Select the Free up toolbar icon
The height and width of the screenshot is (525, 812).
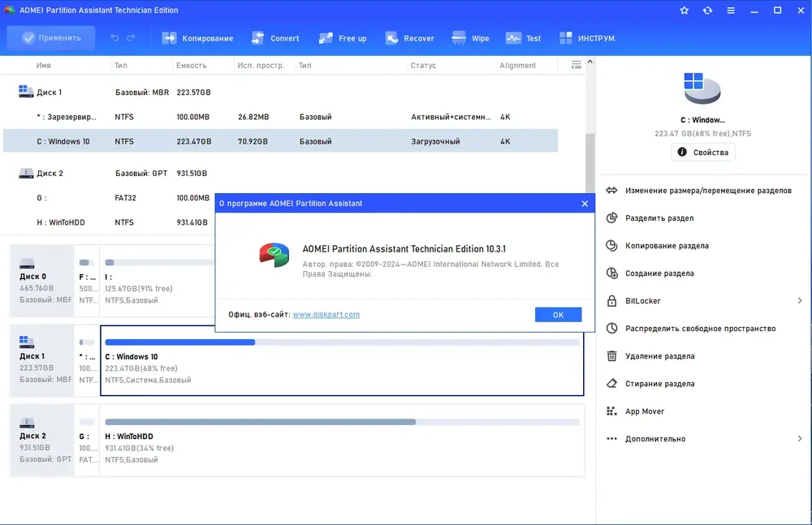pyautogui.click(x=326, y=38)
